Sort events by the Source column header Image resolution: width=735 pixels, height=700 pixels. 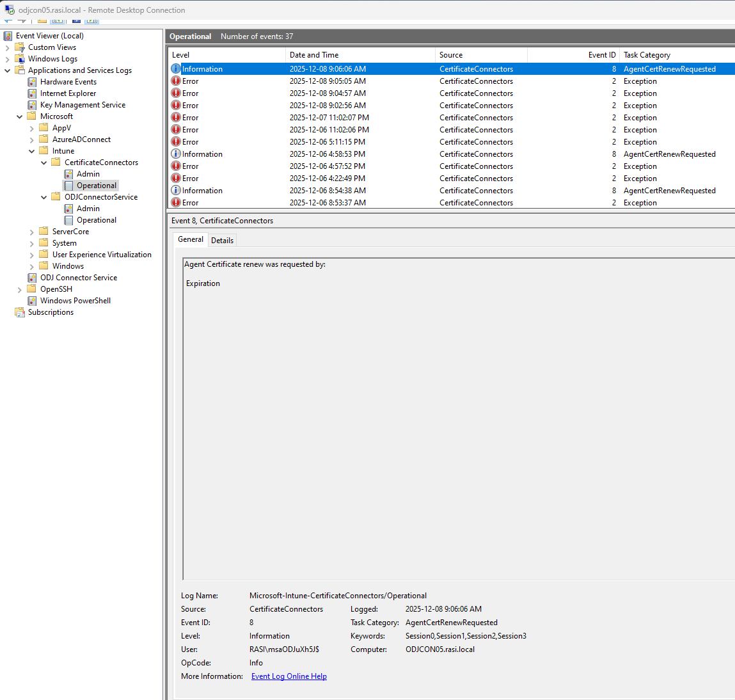tap(482, 55)
